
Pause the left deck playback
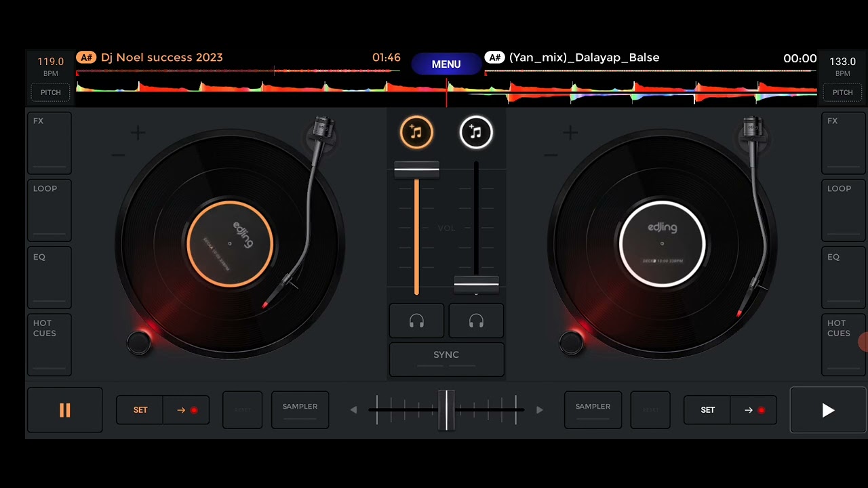pyautogui.click(x=64, y=410)
